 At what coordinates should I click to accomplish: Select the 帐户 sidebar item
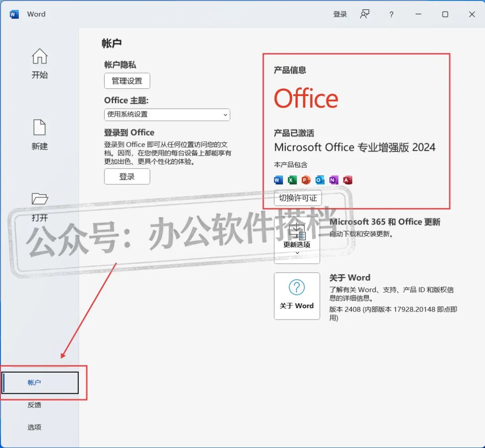(x=40, y=383)
